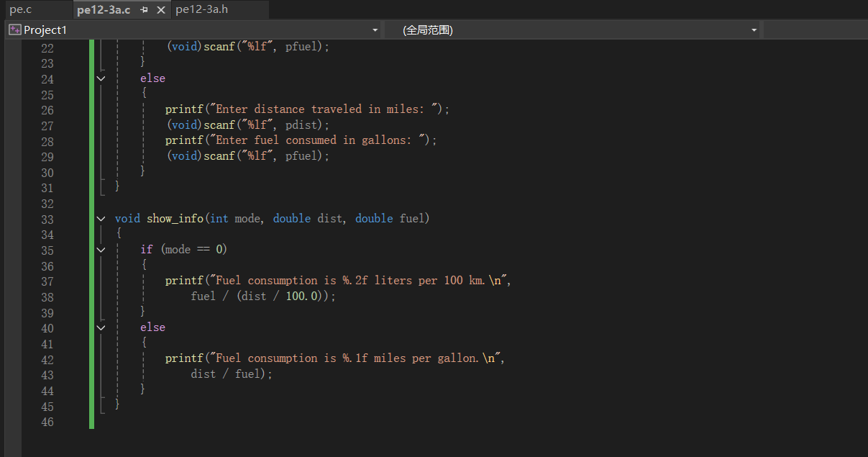Collapse the else block at line 24
This screenshot has height=457, width=868.
tap(101, 78)
